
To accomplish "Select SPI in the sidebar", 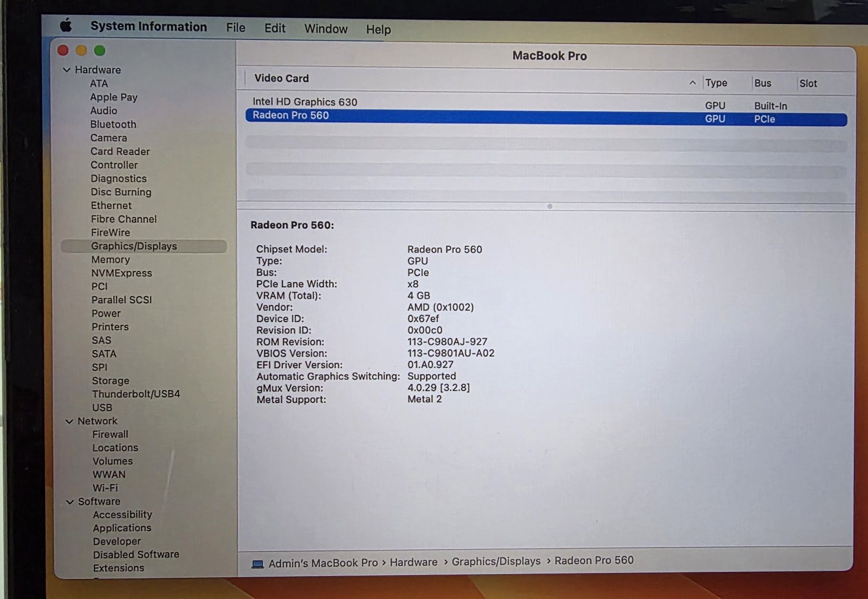I will (99, 367).
